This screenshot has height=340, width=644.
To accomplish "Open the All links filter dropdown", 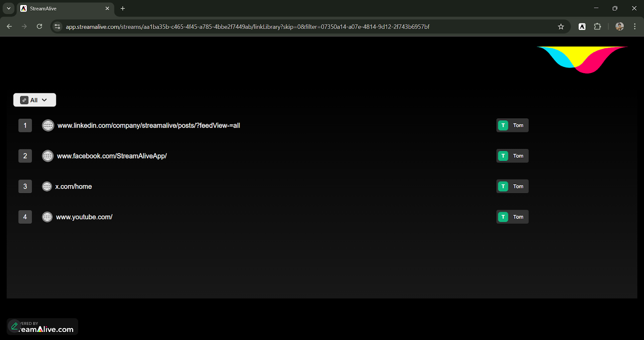I will point(35,100).
